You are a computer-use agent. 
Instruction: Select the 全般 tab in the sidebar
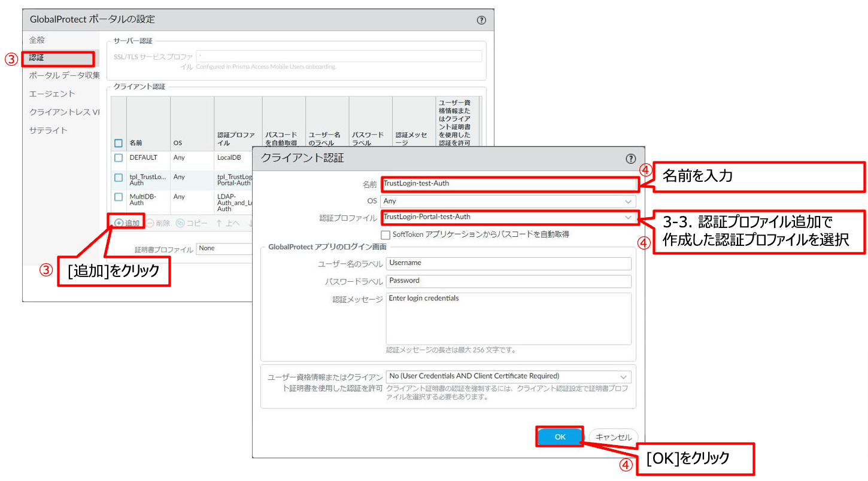37,40
